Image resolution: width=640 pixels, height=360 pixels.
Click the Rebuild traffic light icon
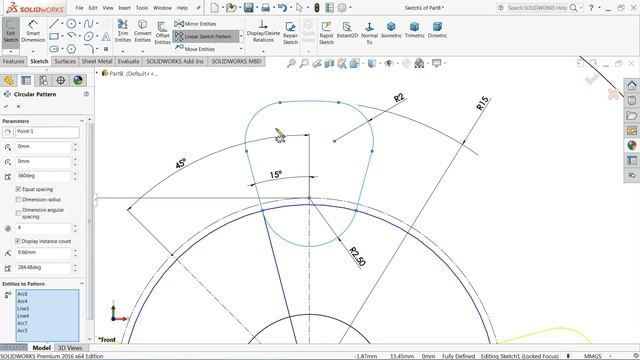[x=317, y=7]
